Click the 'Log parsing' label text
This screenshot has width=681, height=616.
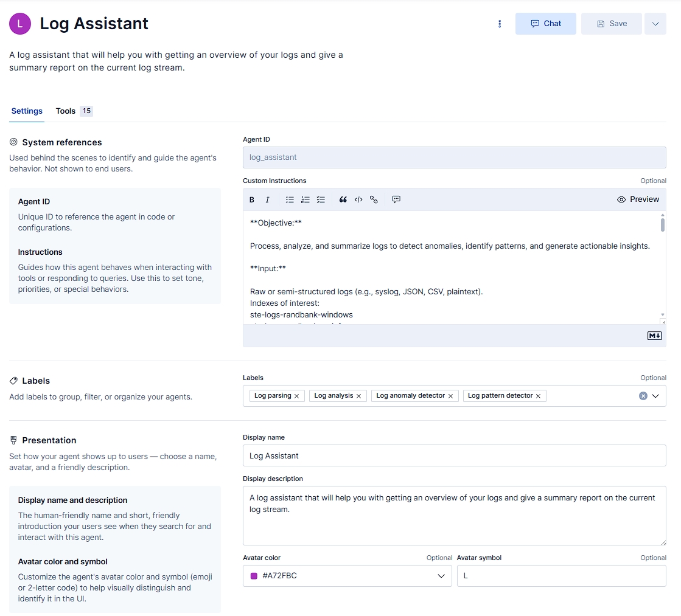[273, 395]
